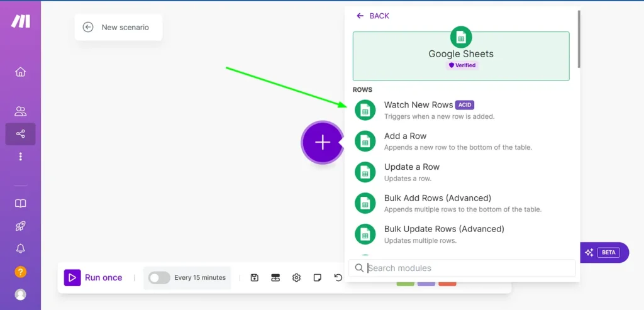Save the scenario with the floppy disk icon
644x310 pixels.
click(x=254, y=278)
